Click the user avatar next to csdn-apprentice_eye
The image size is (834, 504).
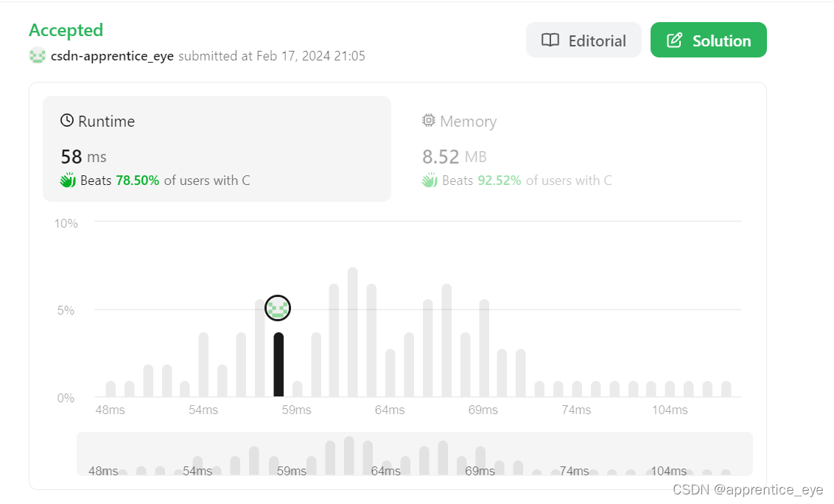tap(38, 55)
